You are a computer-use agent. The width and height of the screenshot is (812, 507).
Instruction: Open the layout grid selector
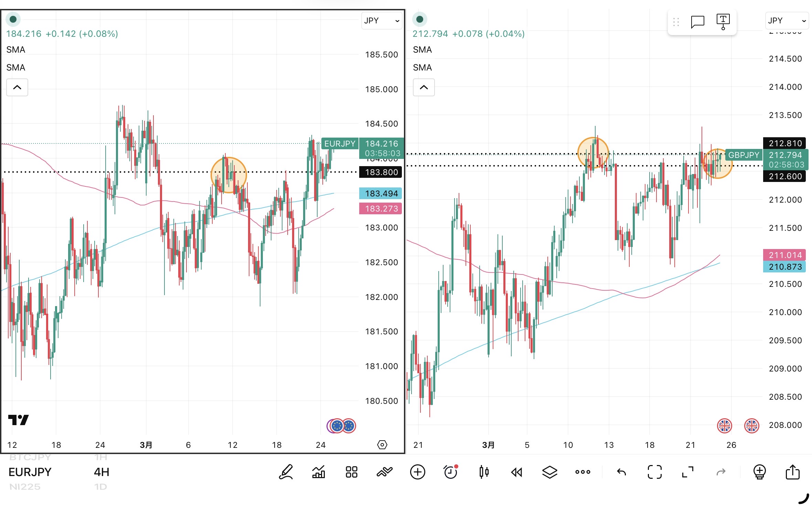pyautogui.click(x=351, y=472)
